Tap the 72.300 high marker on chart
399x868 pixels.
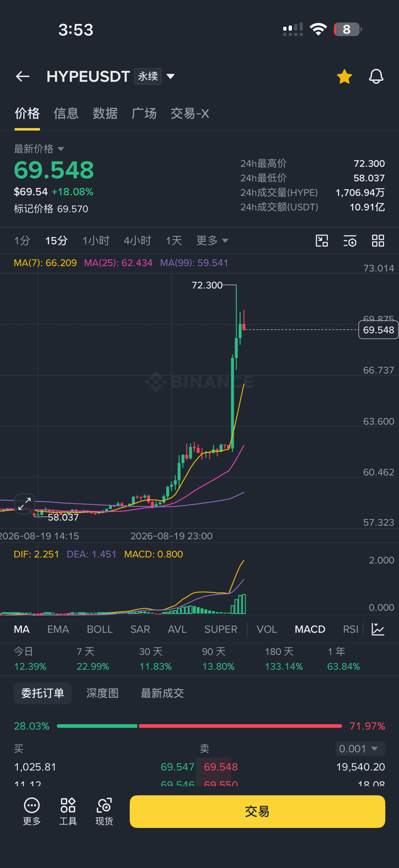coord(207,285)
